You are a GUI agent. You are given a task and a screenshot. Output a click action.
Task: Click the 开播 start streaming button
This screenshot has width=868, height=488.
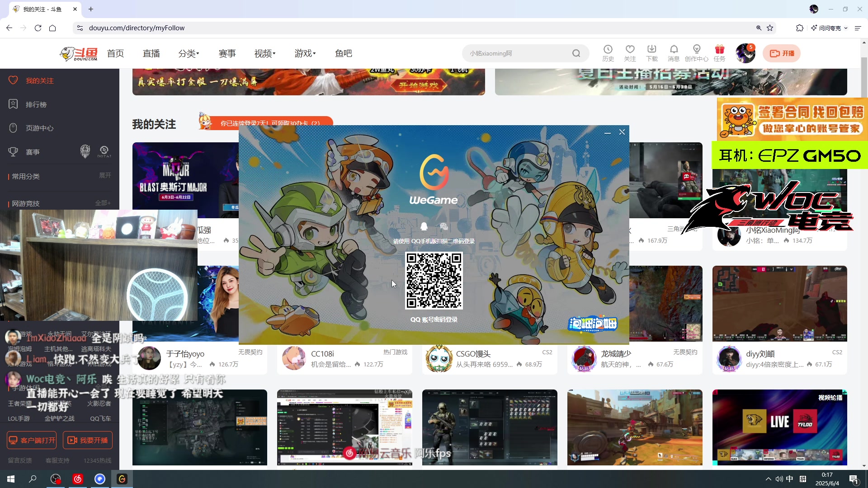[782, 53]
